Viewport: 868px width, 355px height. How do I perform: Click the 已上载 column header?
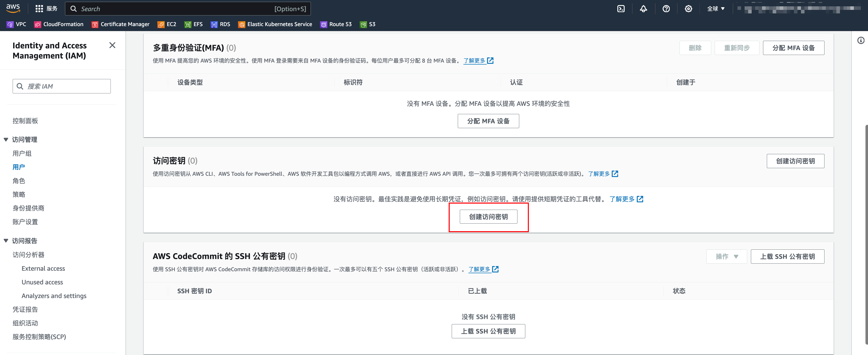[477, 291]
